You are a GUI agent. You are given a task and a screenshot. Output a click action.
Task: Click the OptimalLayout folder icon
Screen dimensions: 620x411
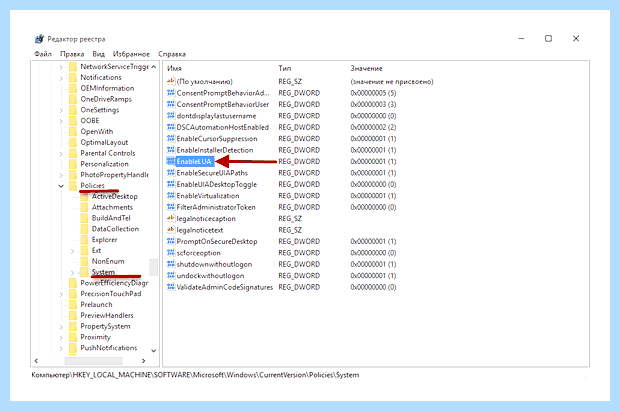point(73,142)
